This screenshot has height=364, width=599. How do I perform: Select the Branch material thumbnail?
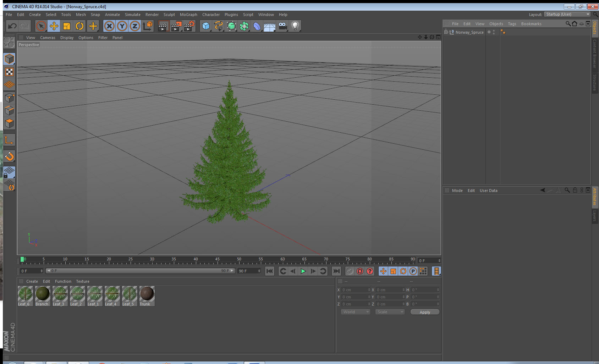(x=43, y=296)
